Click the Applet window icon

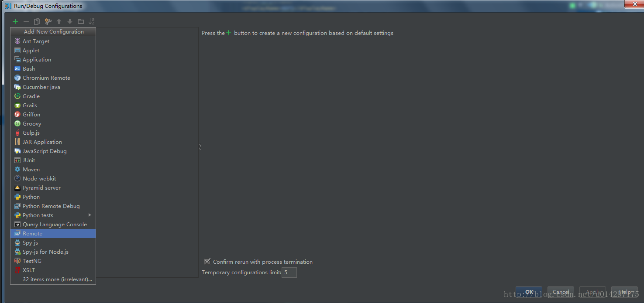pyautogui.click(x=17, y=51)
